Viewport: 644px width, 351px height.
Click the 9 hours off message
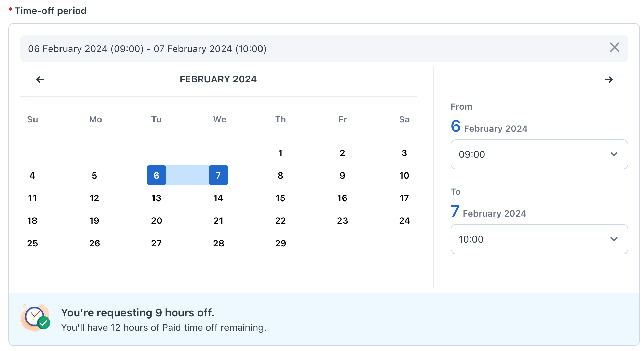point(138,312)
